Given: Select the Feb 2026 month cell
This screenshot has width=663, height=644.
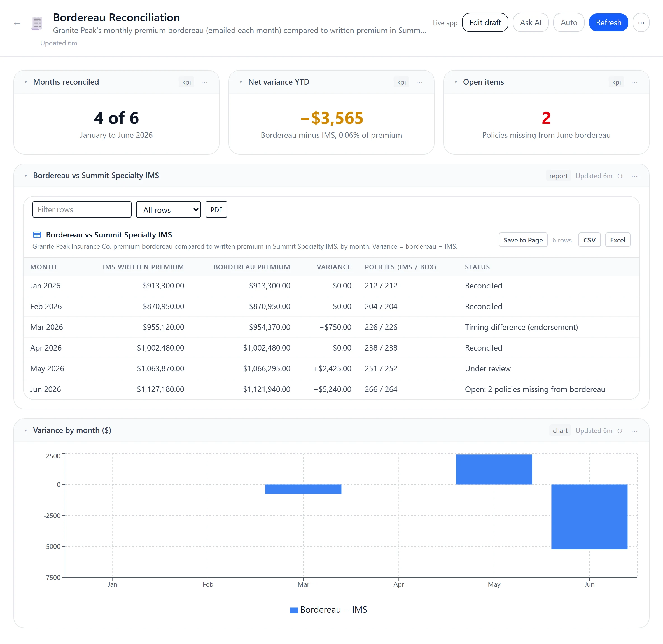Looking at the screenshot, I should tap(46, 306).
